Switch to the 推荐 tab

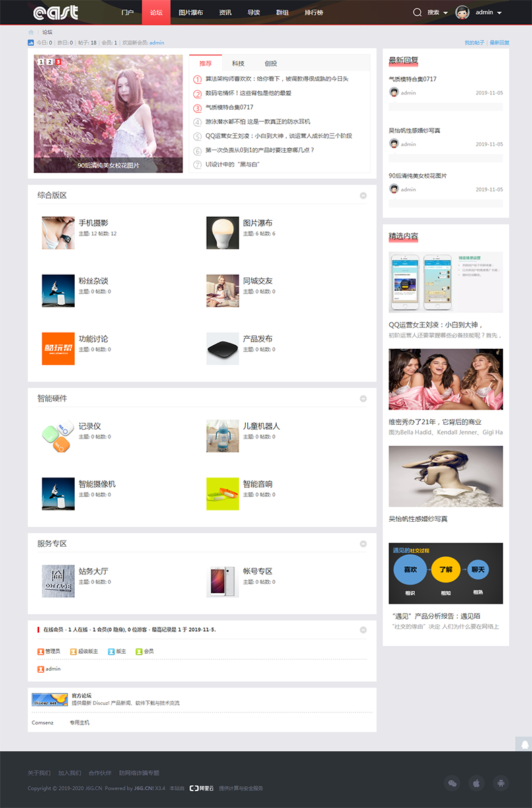pyautogui.click(x=205, y=63)
